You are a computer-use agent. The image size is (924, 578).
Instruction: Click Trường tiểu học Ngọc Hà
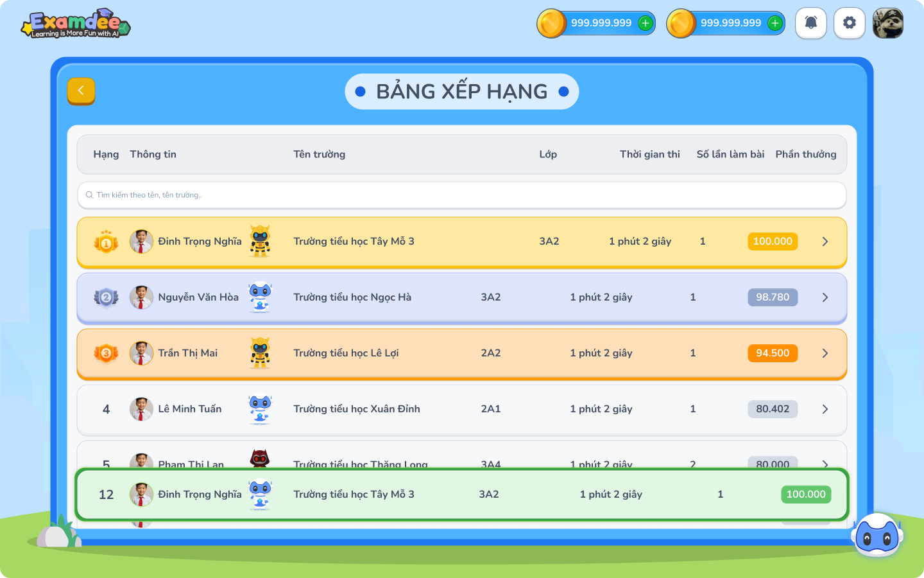[352, 297]
